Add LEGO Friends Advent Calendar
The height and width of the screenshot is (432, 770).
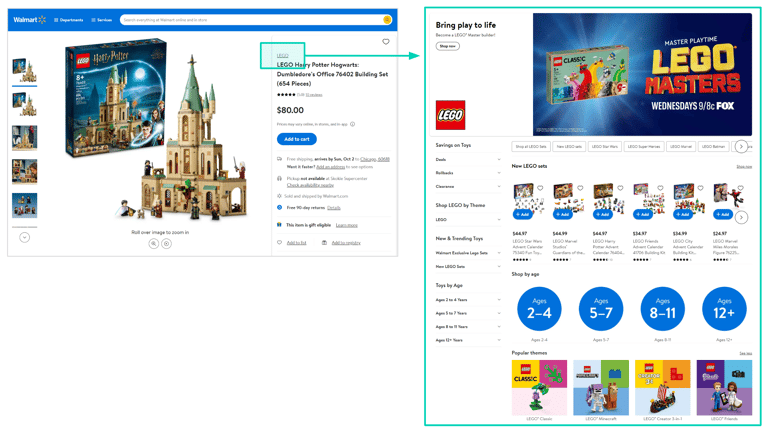643,214
